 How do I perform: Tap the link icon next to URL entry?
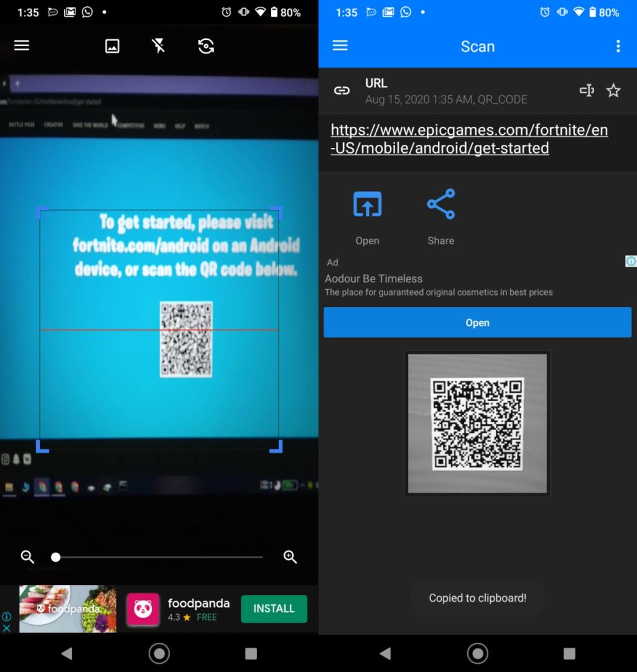342,90
